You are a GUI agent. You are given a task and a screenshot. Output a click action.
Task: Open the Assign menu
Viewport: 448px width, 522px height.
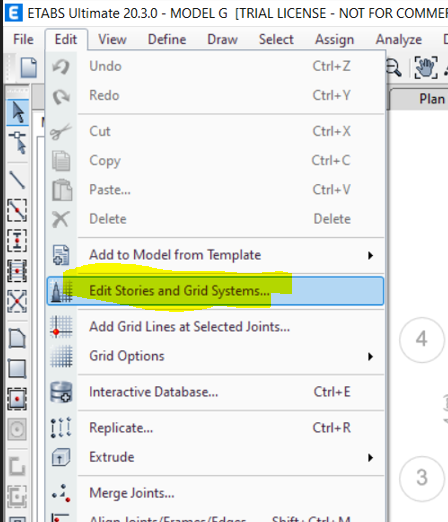[x=334, y=39]
